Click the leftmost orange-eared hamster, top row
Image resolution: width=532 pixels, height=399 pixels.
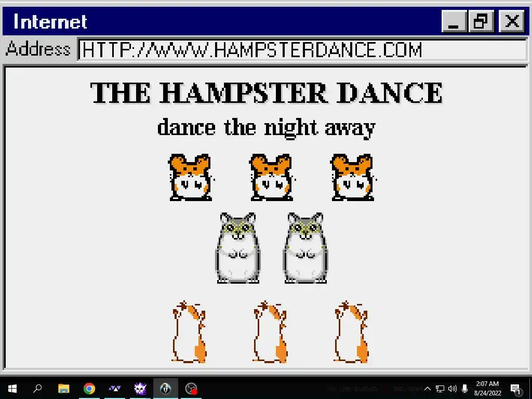(x=191, y=178)
